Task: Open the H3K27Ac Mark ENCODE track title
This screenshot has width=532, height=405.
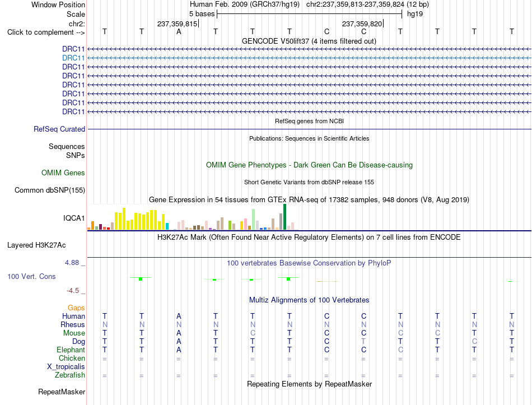Action: point(309,238)
